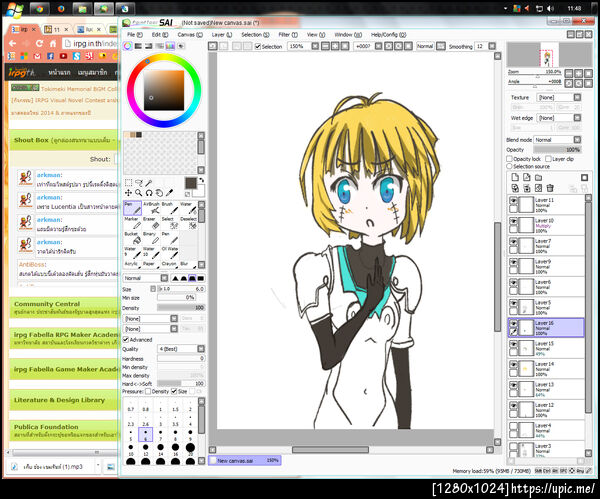Viewport: 600px width, 499px height.
Task: Open the Edit menu
Action: click(x=160, y=35)
